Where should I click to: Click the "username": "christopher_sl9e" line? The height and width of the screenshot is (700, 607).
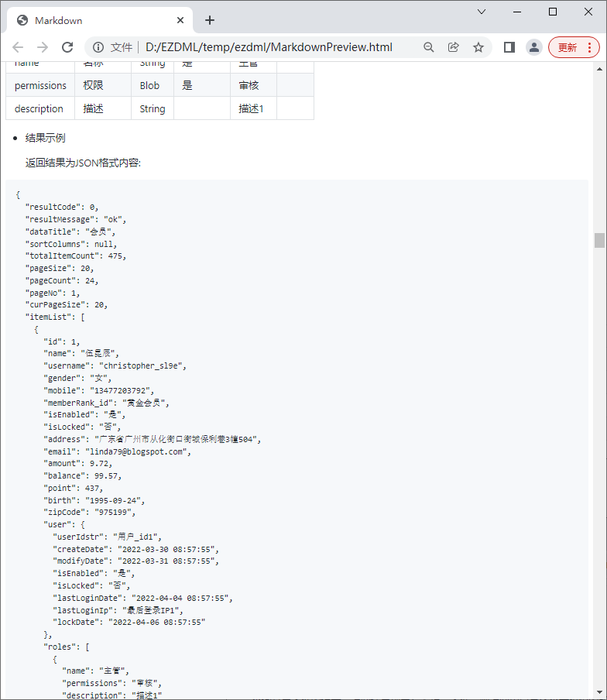click(115, 365)
